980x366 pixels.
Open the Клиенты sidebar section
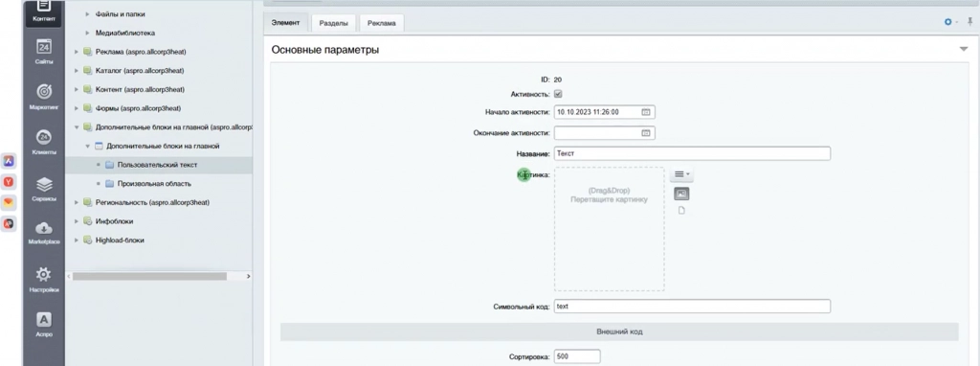(44, 143)
